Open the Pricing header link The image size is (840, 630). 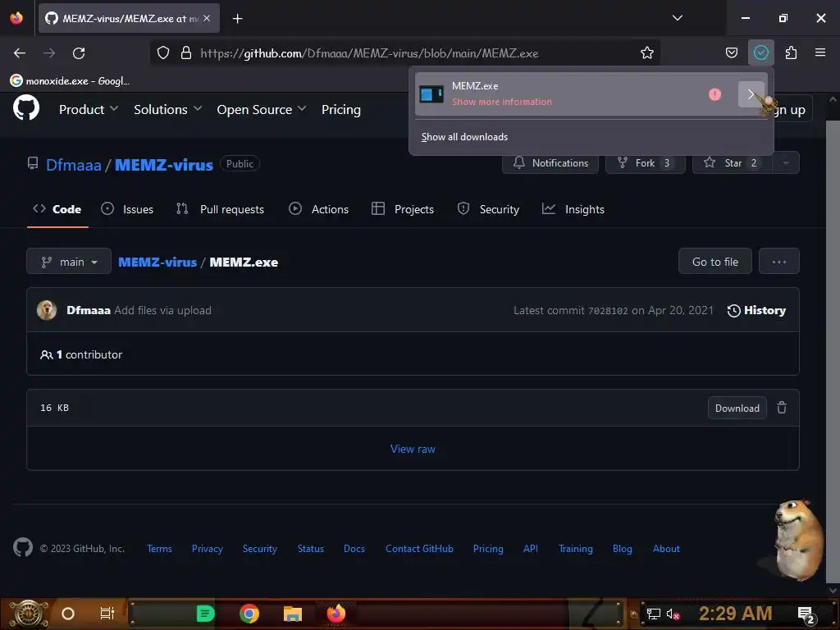(x=340, y=110)
